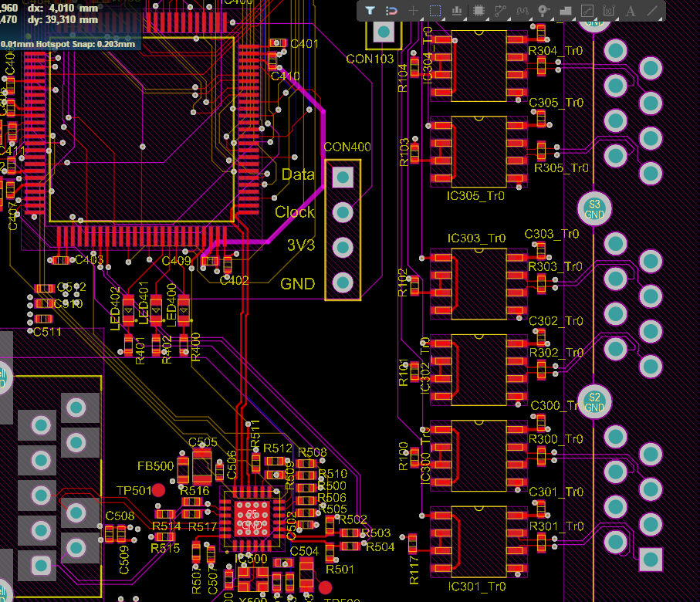This screenshot has height=602, width=700.
Task: Select the IC303_Tr0 designator
Action: (x=476, y=238)
